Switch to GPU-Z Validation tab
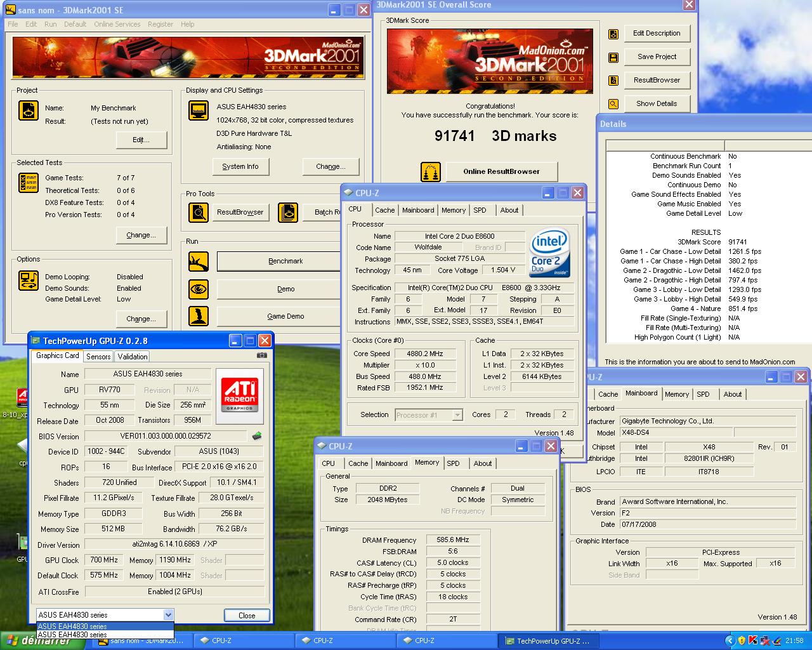This screenshot has height=650, width=812. [x=133, y=357]
